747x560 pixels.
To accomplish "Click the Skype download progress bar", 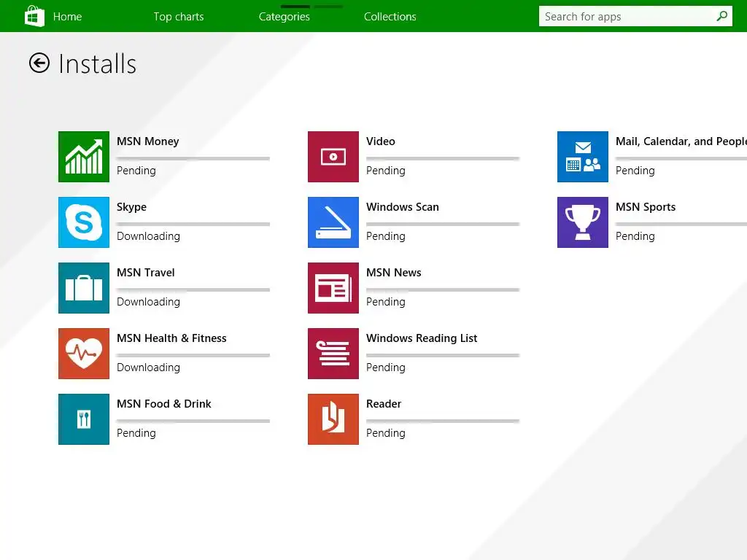I will point(193,225).
